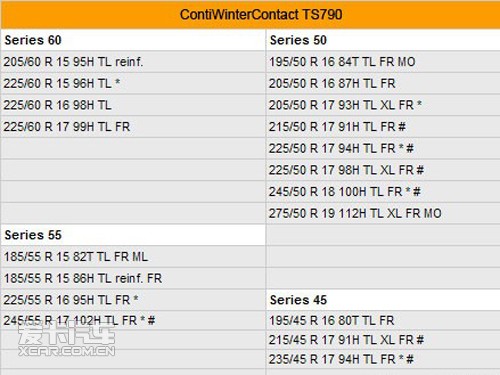The height and width of the screenshot is (375, 500).
Task: Click the 225/60 R 15 96H TL * row
Action: point(133,83)
